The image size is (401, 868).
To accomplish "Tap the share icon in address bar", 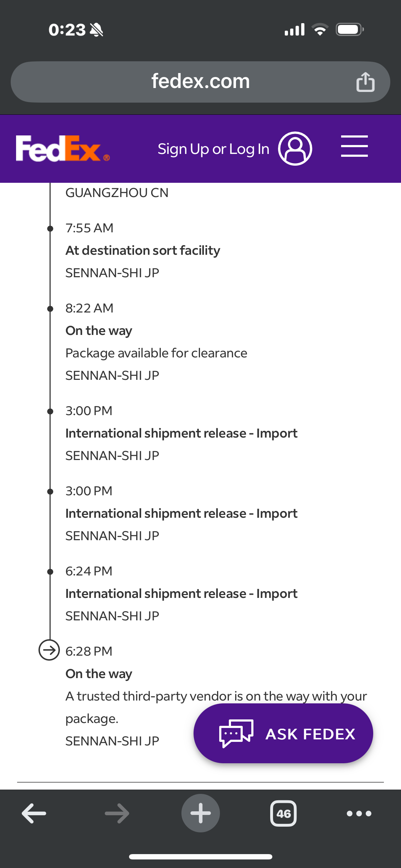I will [365, 82].
